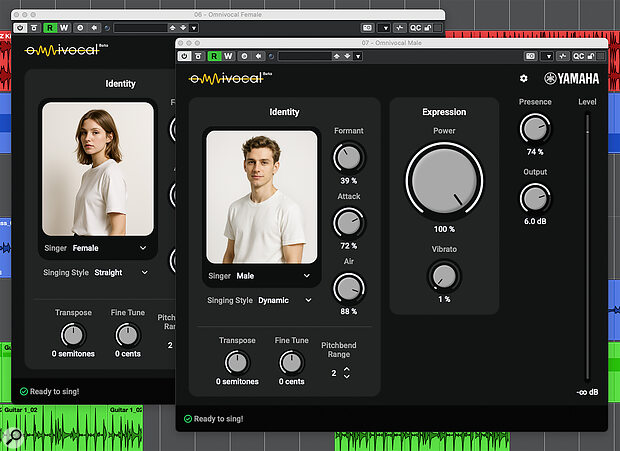
Task: Open Singing Style Straight dropdown
Action: click(x=95, y=273)
